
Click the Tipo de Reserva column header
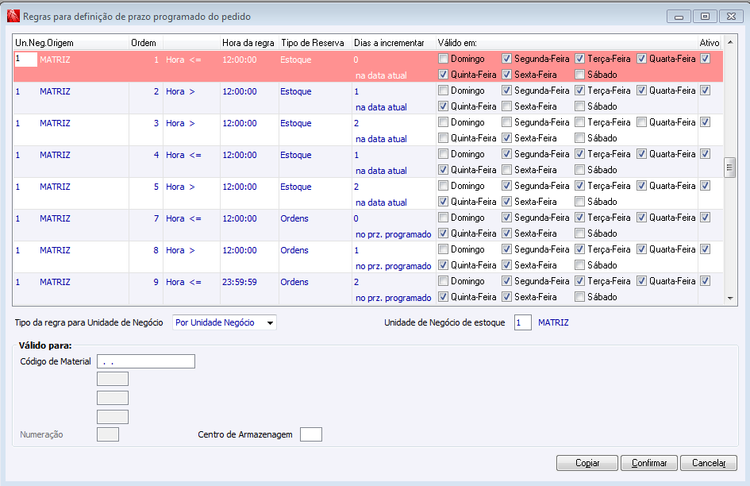coord(312,43)
